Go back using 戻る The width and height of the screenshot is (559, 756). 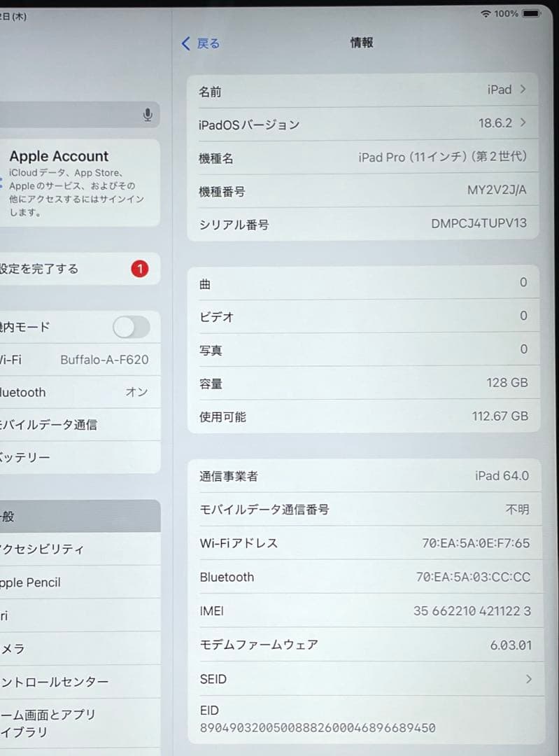coord(208,43)
